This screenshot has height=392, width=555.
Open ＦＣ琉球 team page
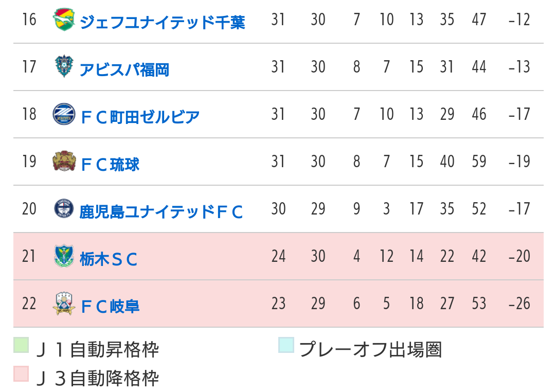110,164
